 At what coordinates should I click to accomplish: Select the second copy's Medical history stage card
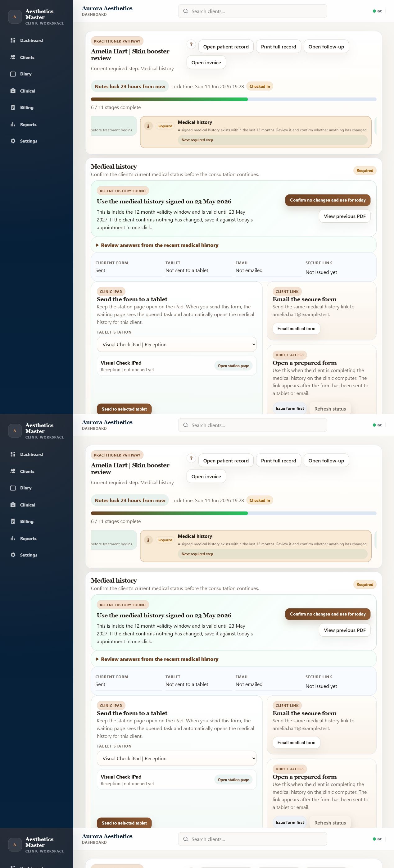coord(256,546)
